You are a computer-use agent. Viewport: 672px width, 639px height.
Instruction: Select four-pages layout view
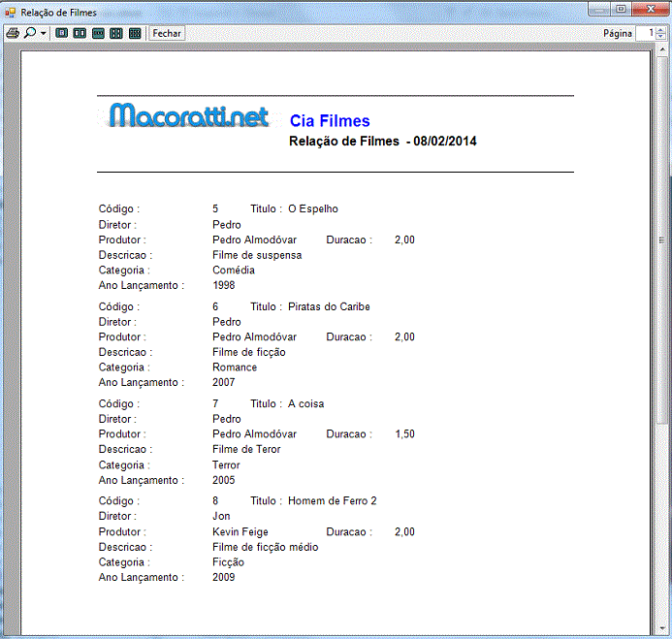116,33
